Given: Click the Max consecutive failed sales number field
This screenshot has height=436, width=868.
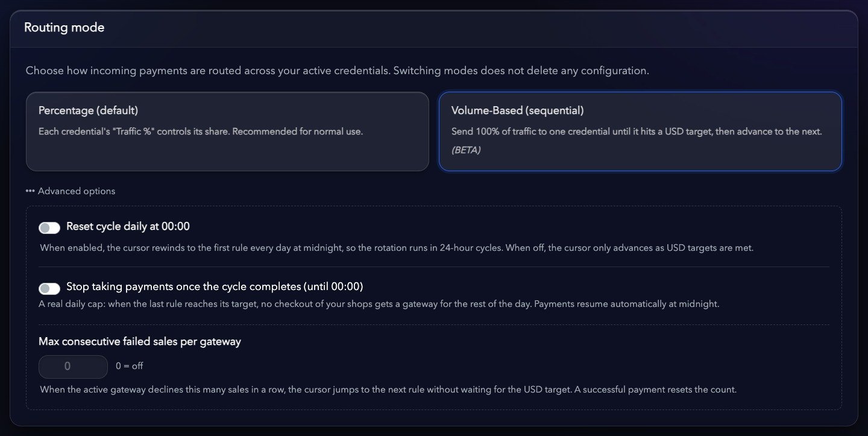Looking at the screenshot, I should coord(73,366).
